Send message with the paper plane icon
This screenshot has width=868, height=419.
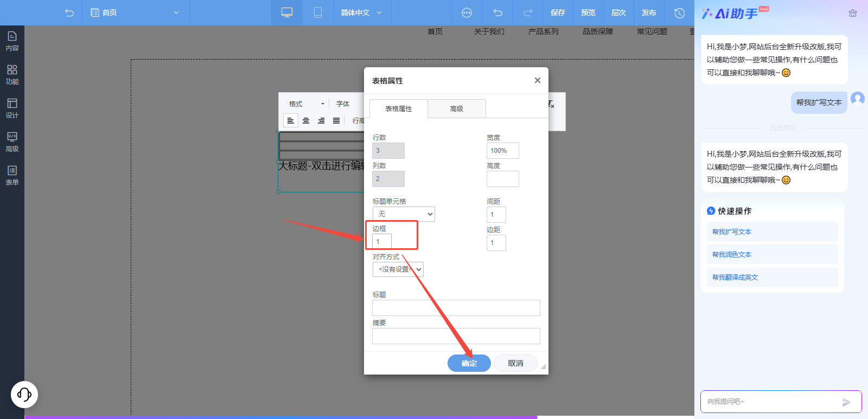(x=846, y=402)
